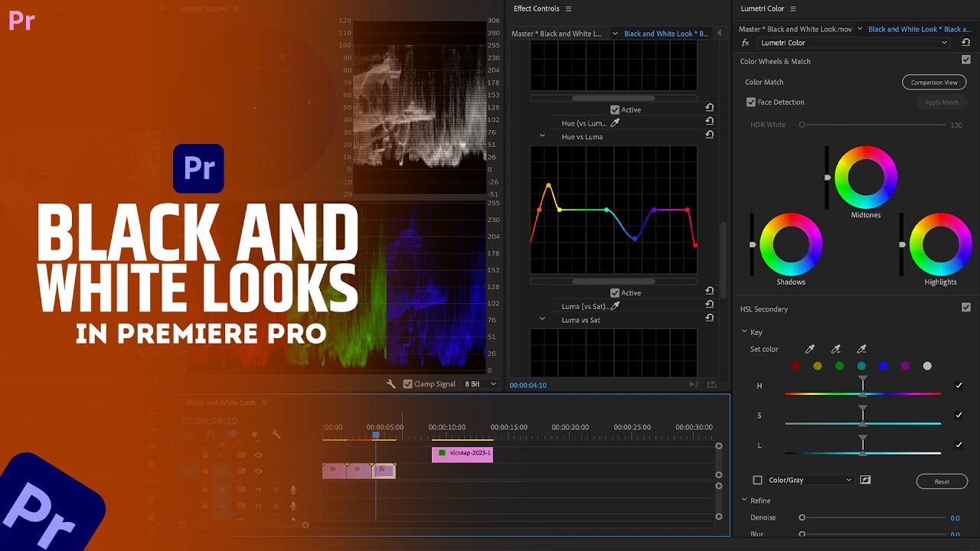Toggle the Clamp Signal checkbox
Viewport: 980px width, 551px height.
[x=407, y=384]
